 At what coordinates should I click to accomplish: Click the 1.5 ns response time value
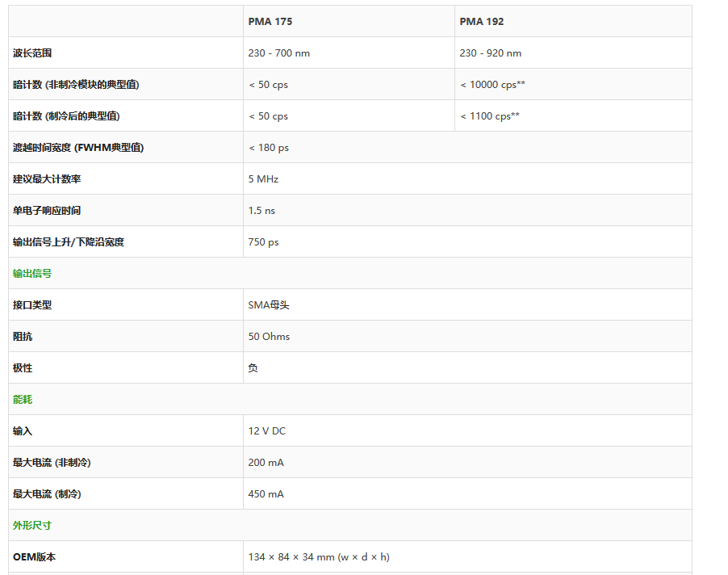click(261, 211)
